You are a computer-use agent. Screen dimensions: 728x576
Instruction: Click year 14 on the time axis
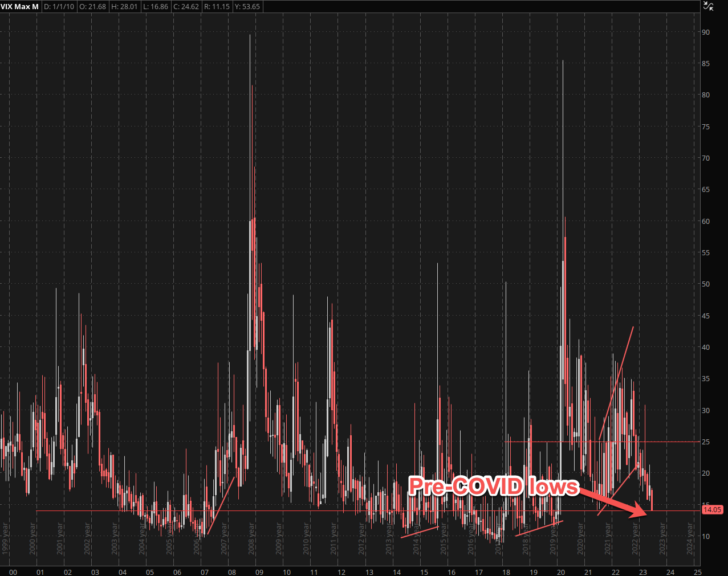[396, 572]
